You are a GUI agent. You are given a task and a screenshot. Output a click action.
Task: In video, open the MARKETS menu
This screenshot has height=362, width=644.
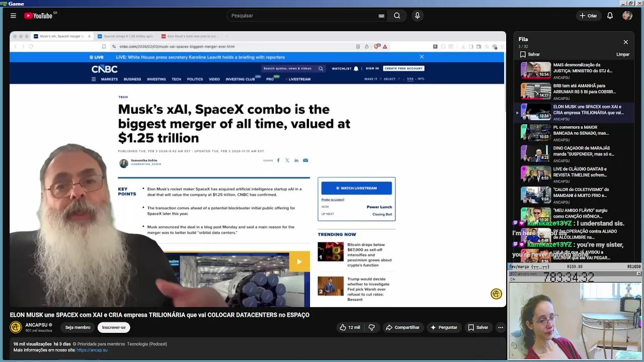click(109, 79)
